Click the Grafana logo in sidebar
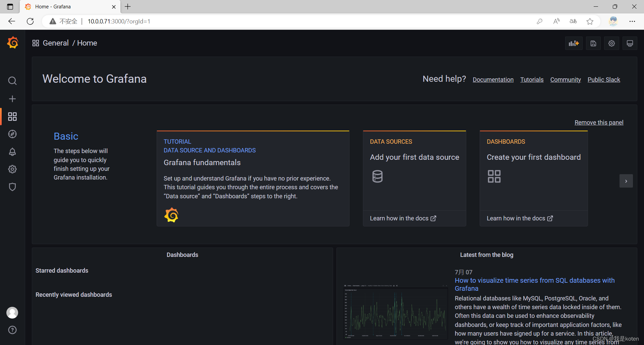 pyautogui.click(x=13, y=43)
